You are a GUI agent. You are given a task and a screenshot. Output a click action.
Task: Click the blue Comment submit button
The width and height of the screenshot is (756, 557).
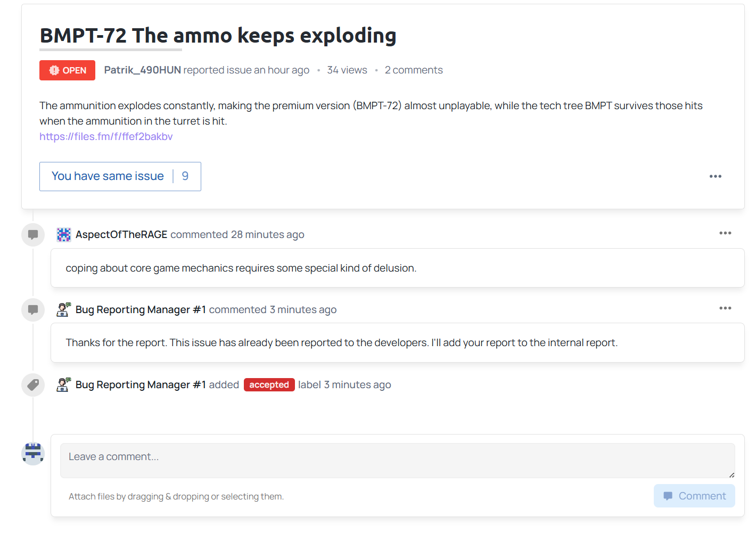pyautogui.click(x=694, y=496)
